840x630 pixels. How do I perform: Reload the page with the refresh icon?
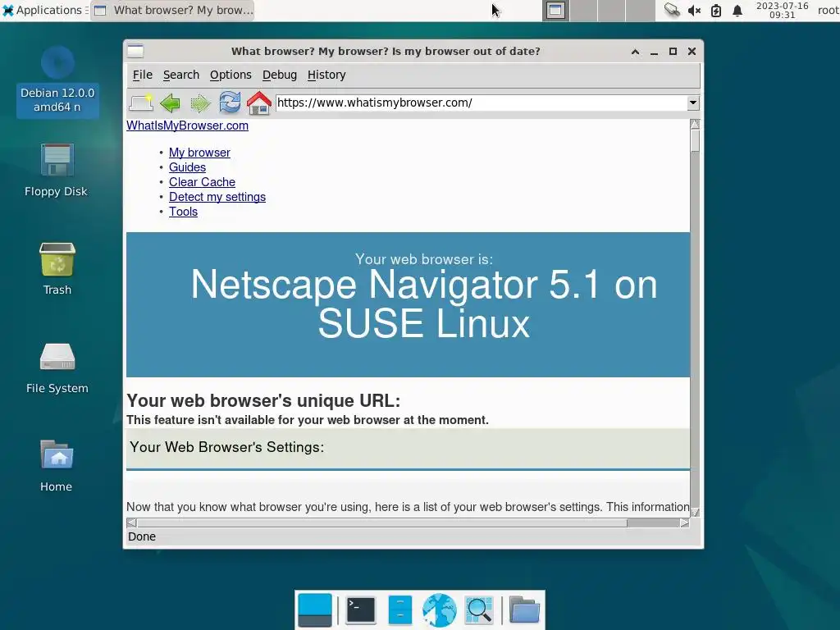230,103
